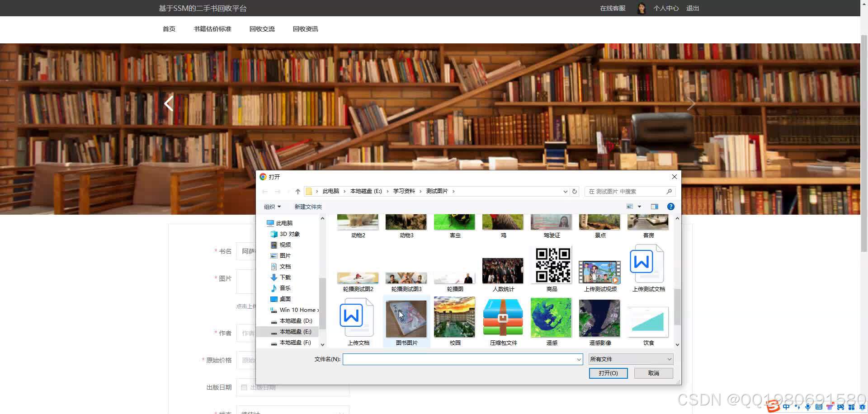
Task: Click 新建文件夹 button
Action: 308,207
